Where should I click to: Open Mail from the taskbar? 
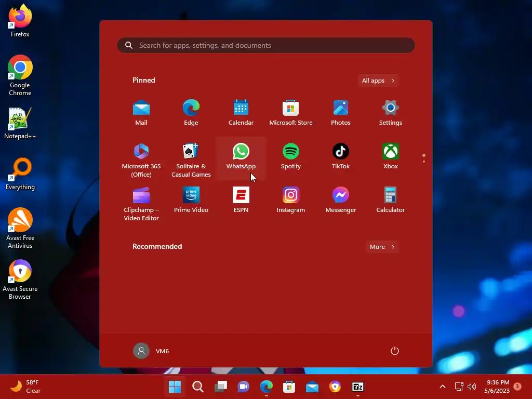pos(312,387)
